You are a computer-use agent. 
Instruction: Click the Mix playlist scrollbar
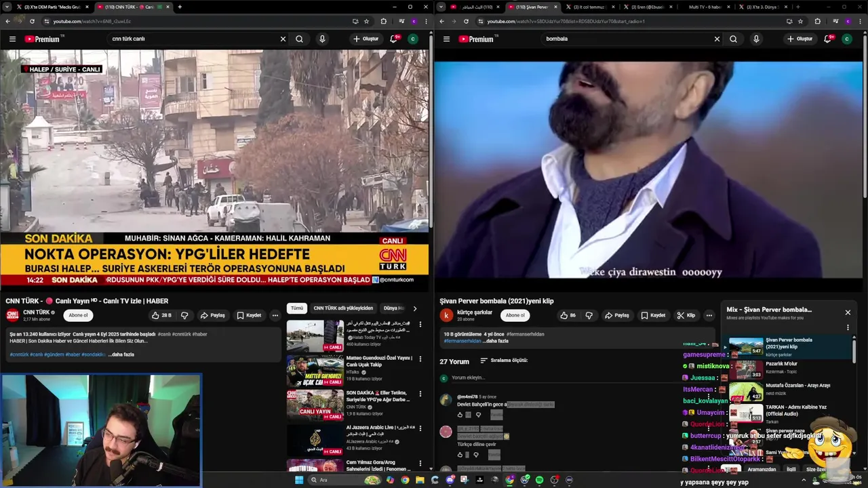854,351
